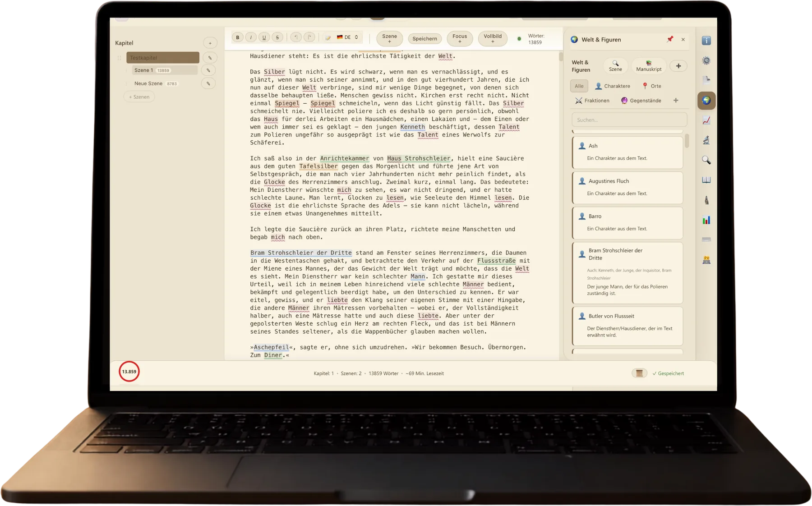The image size is (812, 506).
Task: Click the blue info icon in sidebar
Action: (x=706, y=41)
